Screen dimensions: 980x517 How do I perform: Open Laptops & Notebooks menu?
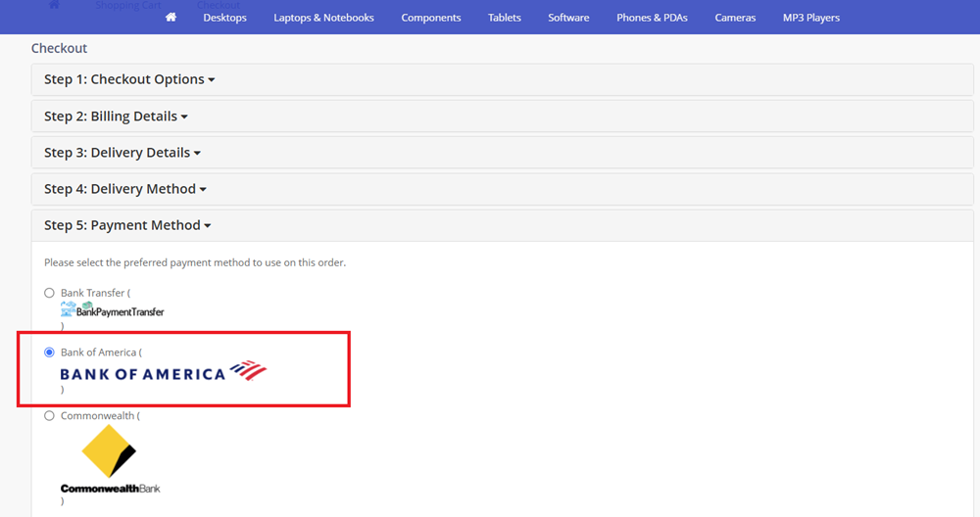click(x=323, y=18)
